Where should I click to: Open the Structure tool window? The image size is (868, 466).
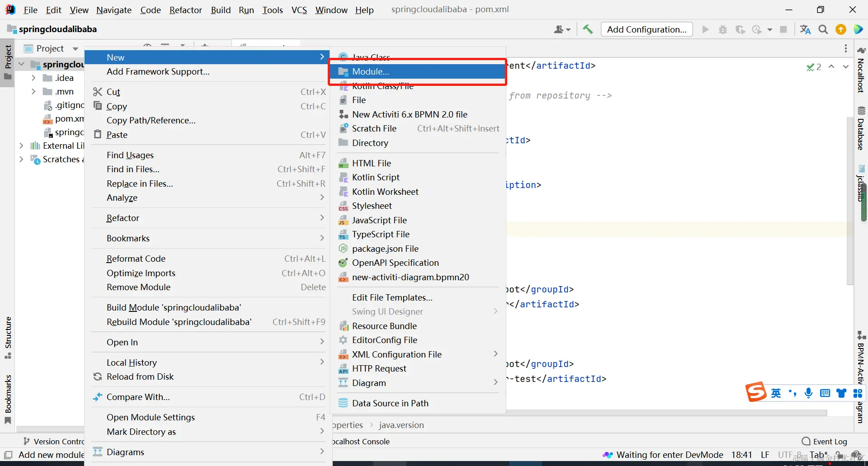(x=8, y=337)
